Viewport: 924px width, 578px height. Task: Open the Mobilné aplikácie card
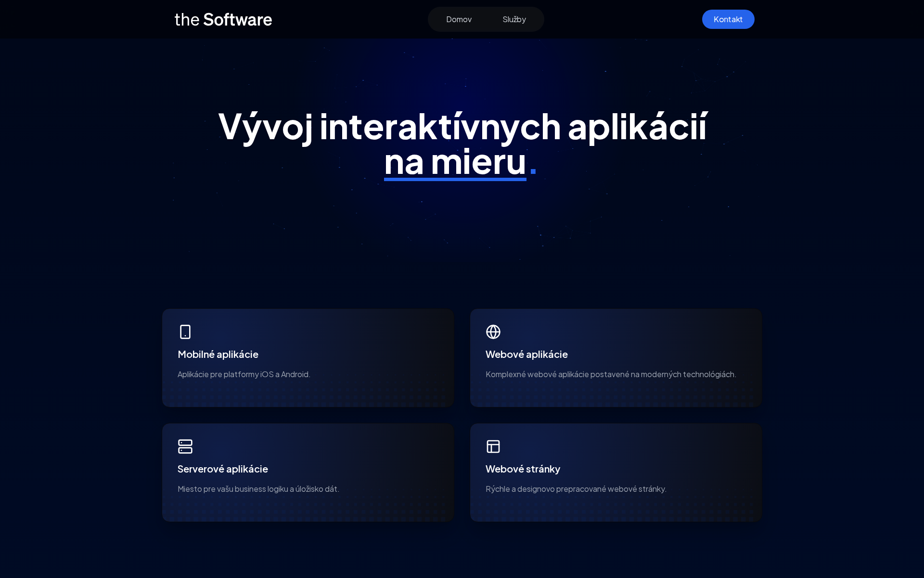(x=308, y=357)
